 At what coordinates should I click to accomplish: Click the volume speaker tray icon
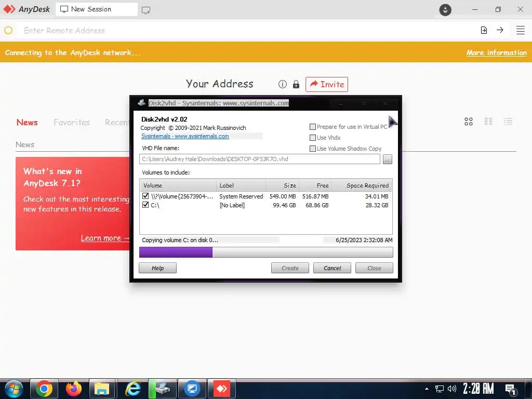(x=452, y=389)
